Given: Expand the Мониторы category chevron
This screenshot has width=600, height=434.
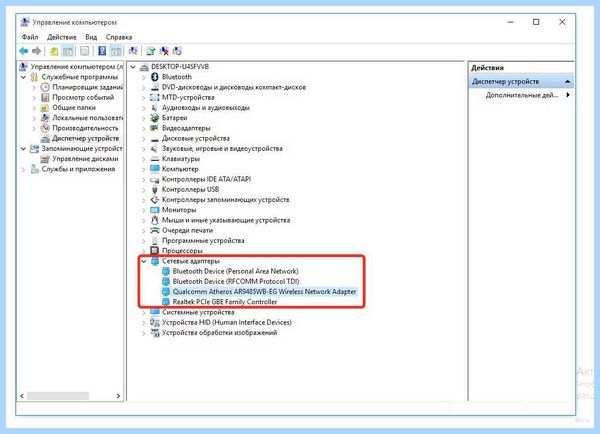Looking at the screenshot, I should [x=144, y=210].
